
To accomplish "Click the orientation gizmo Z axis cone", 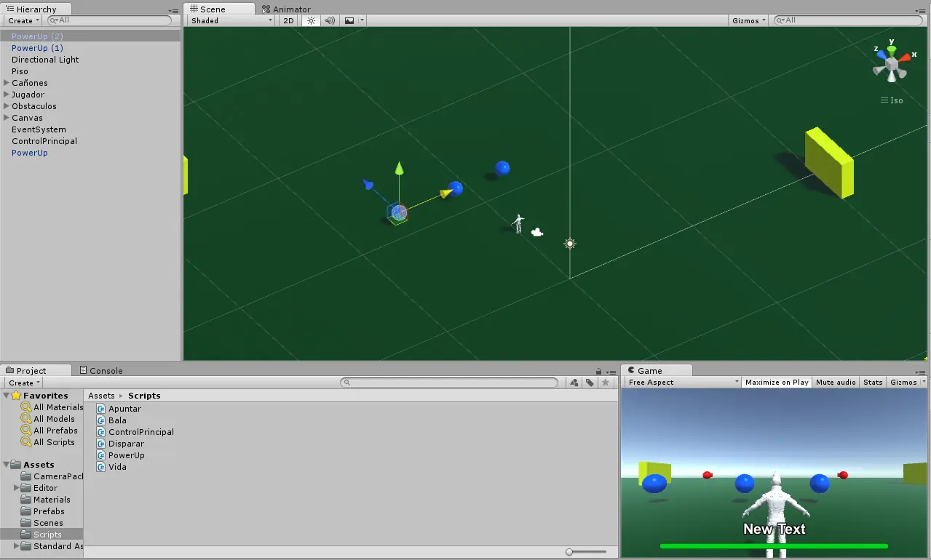I will [880, 53].
